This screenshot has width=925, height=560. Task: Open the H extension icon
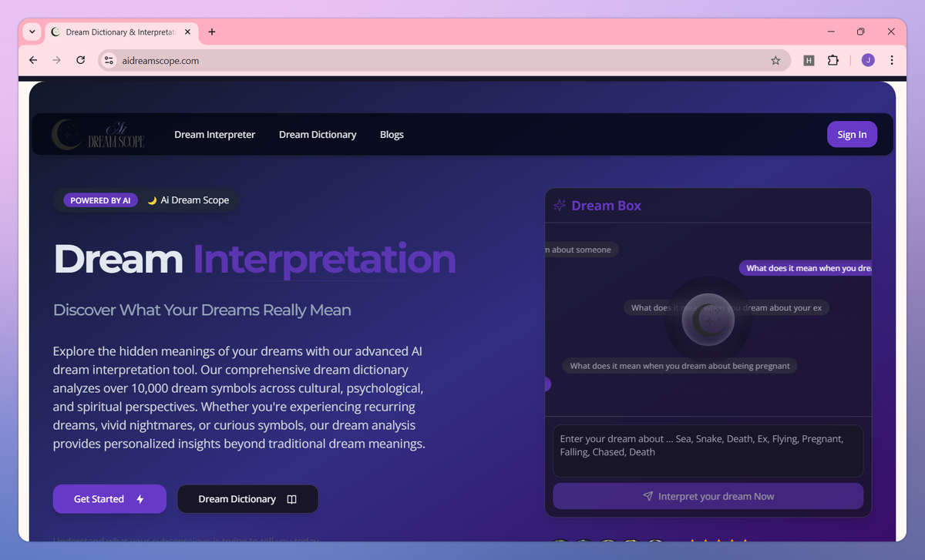click(809, 60)
